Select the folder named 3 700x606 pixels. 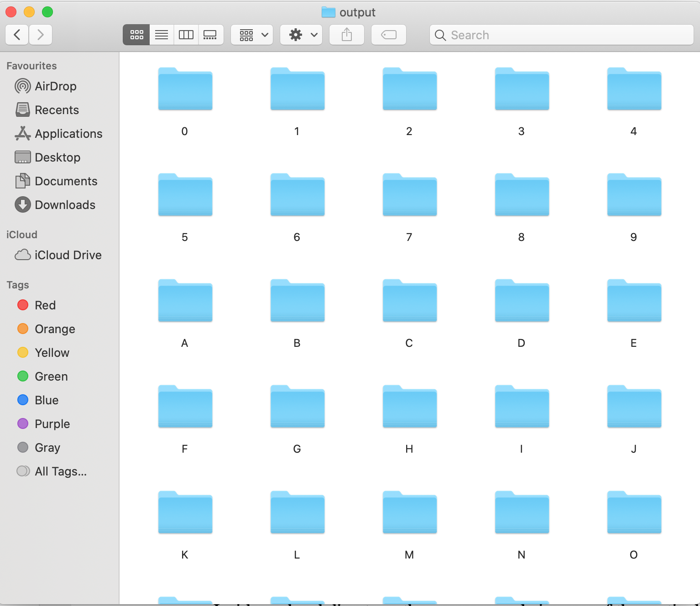click(x=522, y=89)
